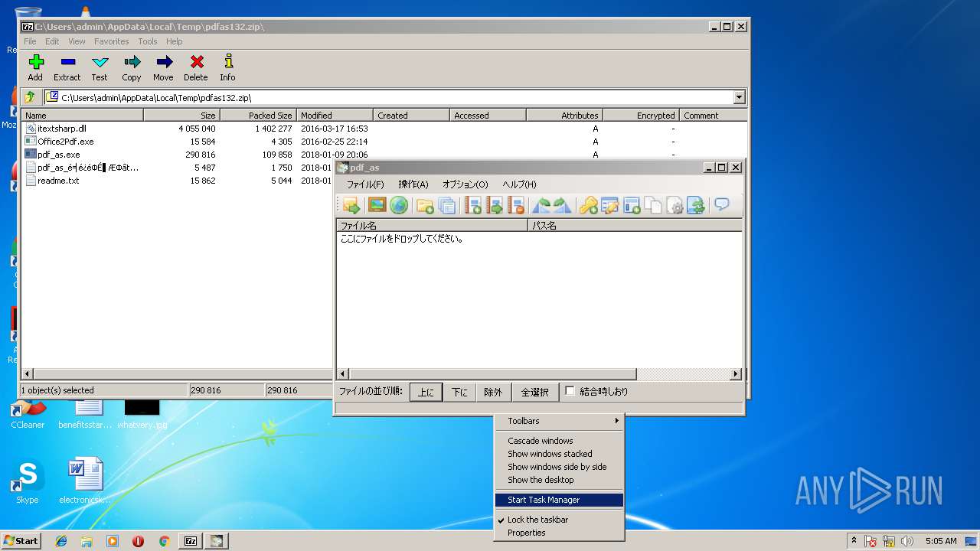Open the File menu in 7-Zip
980x551 pixels.
[x=30, y=41]
